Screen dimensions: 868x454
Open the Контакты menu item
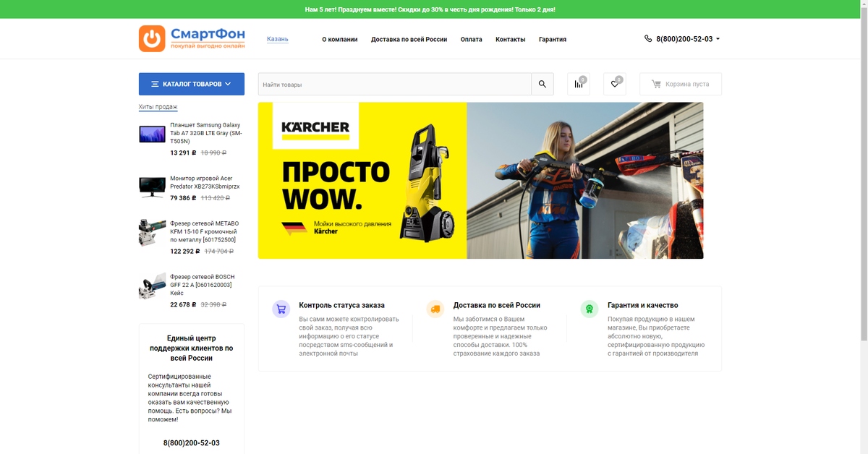click(x=511, y=39)
